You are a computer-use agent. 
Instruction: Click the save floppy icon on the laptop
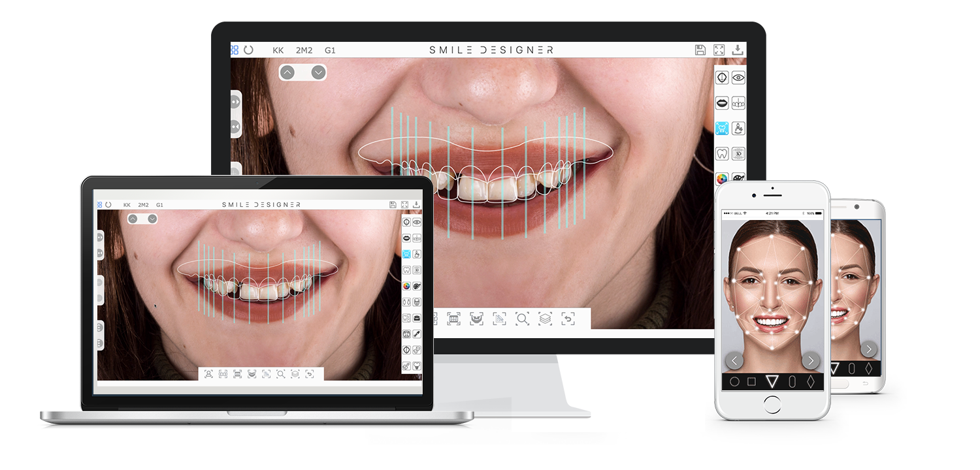click(x=393, y=204)
